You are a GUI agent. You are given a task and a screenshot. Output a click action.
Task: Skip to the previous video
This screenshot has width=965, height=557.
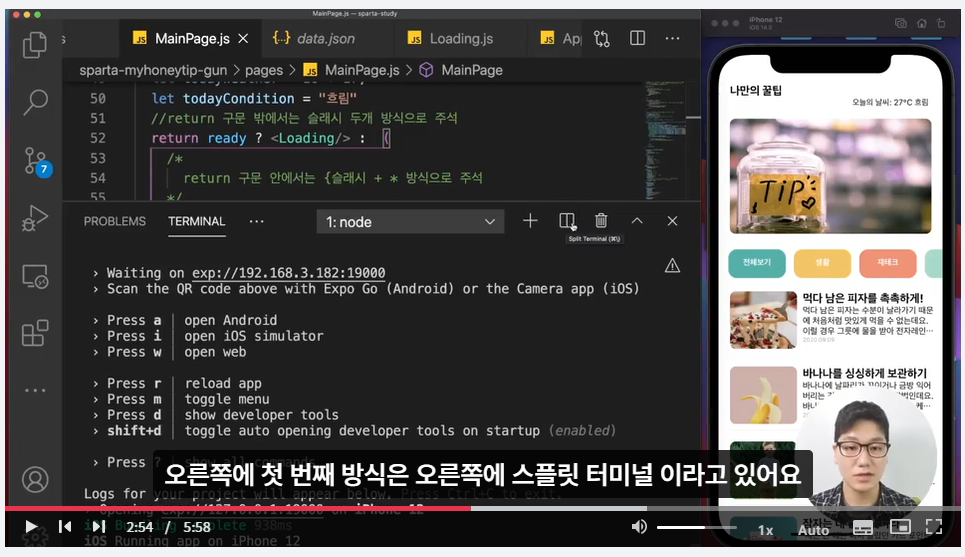65,527
